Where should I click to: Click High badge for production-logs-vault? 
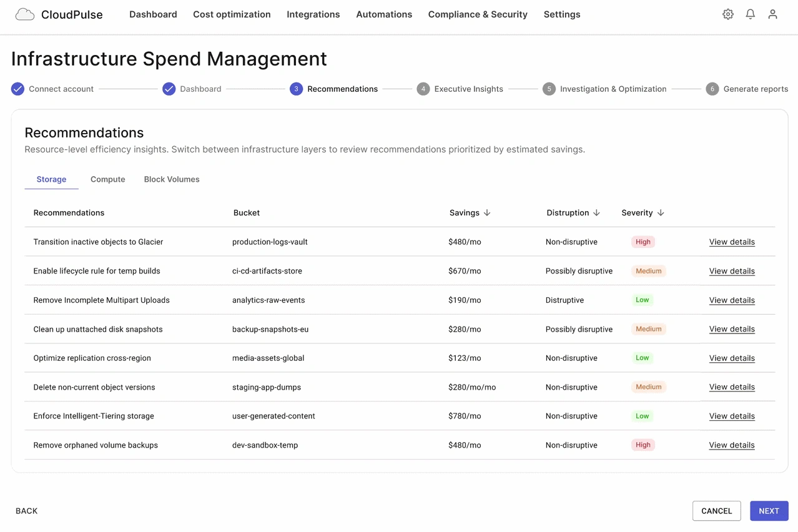643,242
